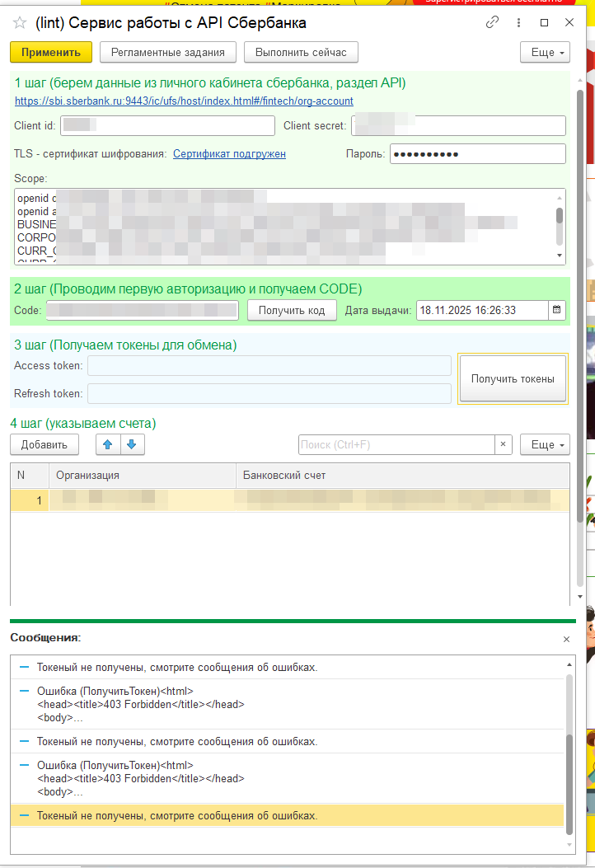The height and width of the screenshot is (868, 595).
Task: Open the top Еще dropdown
Action: point(546,53)
